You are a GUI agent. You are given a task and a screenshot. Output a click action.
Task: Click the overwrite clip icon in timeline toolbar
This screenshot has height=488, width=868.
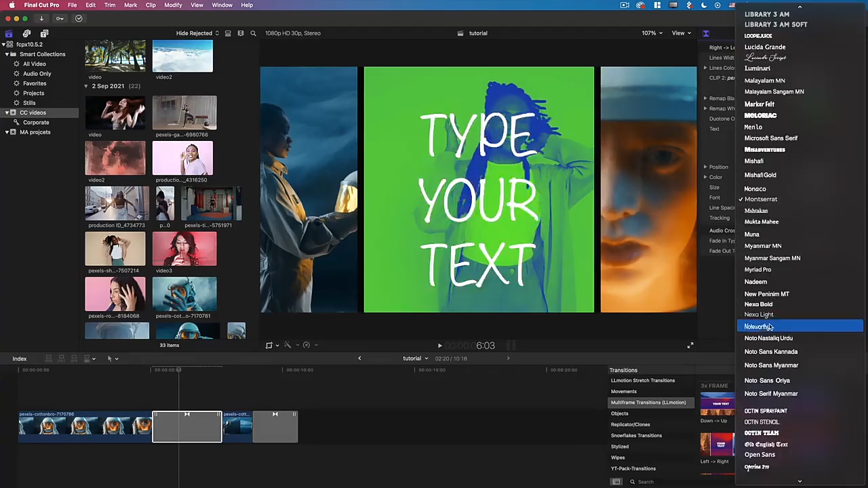(x=86, y=359)
